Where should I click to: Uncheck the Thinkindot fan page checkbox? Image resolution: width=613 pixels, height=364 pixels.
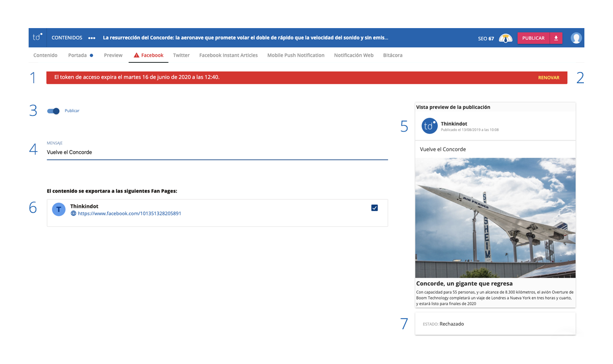[x=374, y=208]
